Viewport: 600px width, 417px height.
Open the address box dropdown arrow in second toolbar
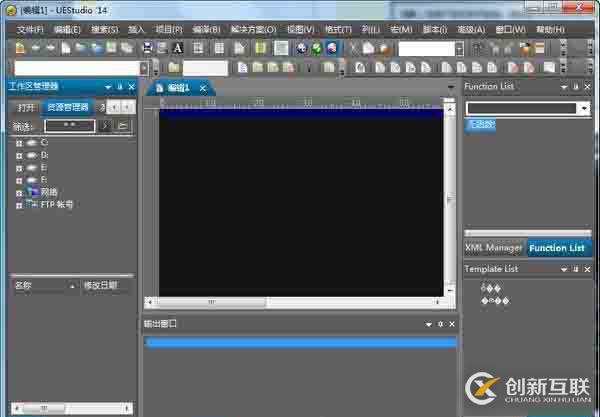click(x=144, y=68)
